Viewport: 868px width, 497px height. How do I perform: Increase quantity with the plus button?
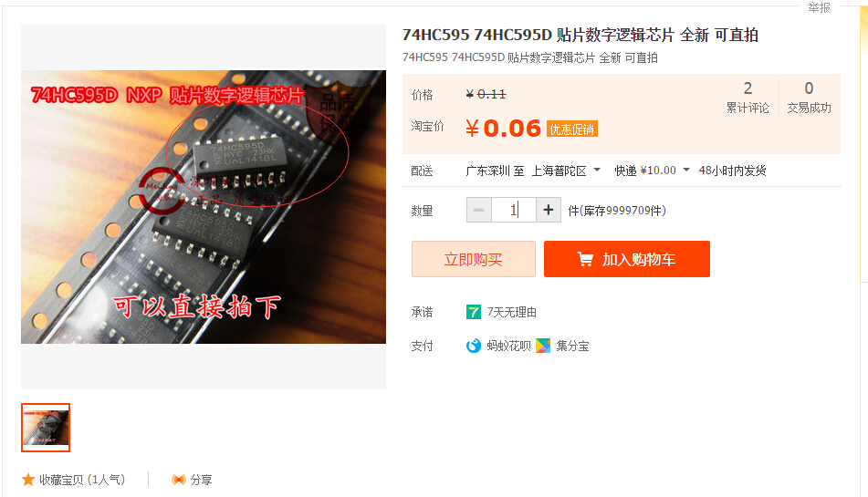tap(548, 210)
